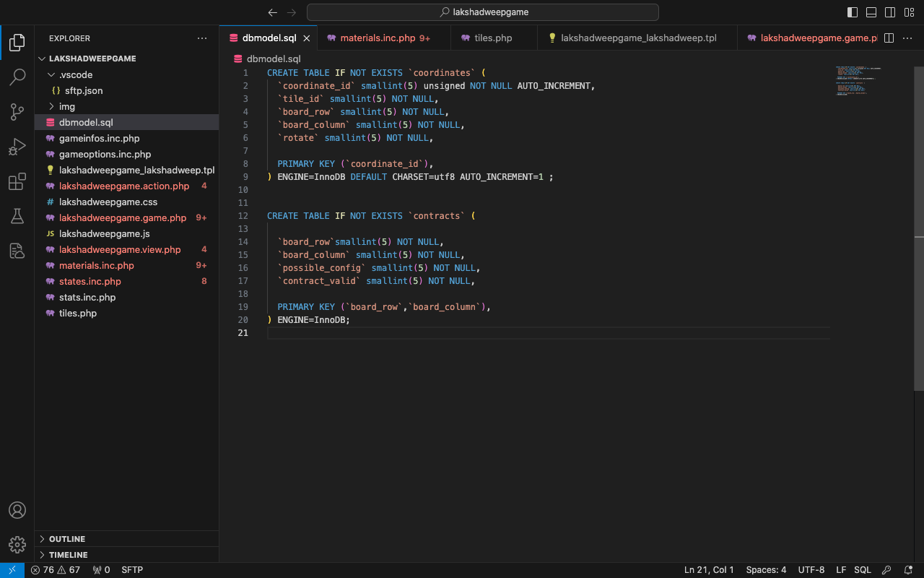Toggle Primary Side Bar layout button

(x=853, y=12)
